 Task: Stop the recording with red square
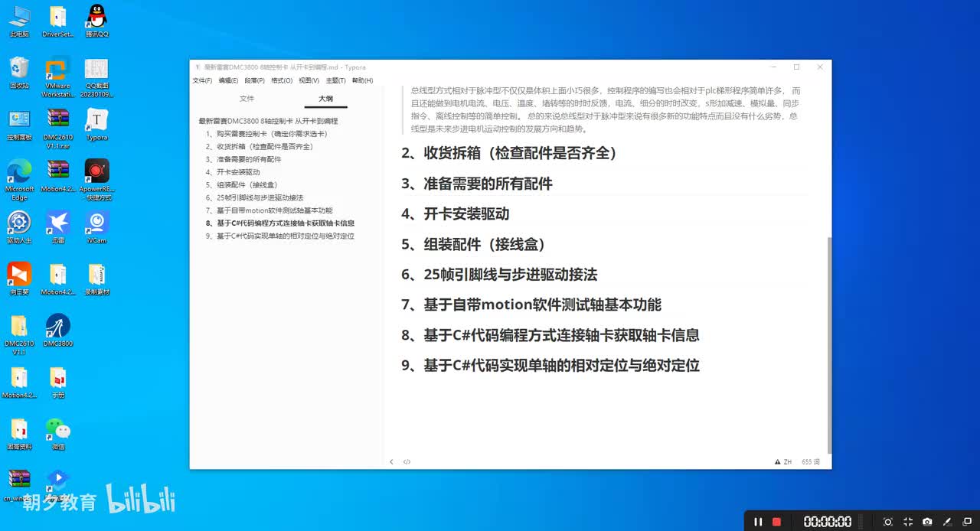click(776, 522)
